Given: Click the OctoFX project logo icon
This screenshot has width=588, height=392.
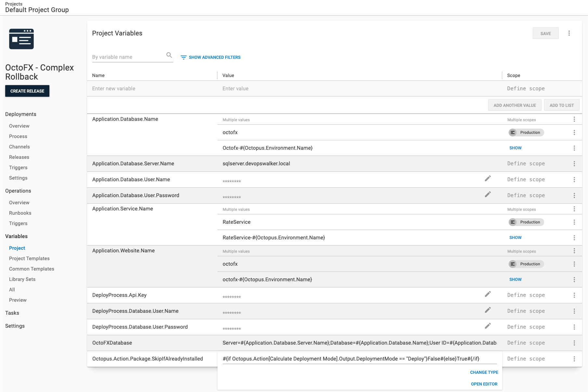Looking at the screenshot, I should pos(21,39).
